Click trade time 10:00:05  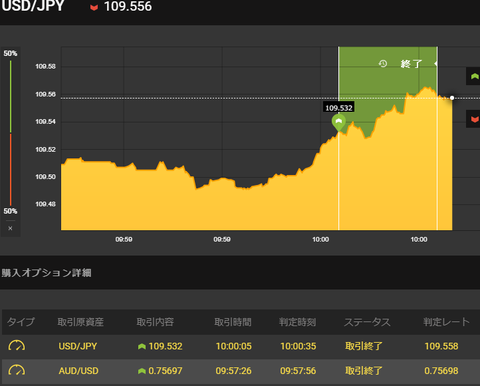coord(234,346)
